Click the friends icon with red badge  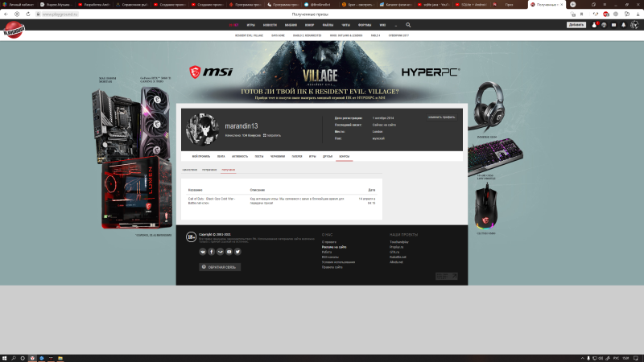point(594,25)
